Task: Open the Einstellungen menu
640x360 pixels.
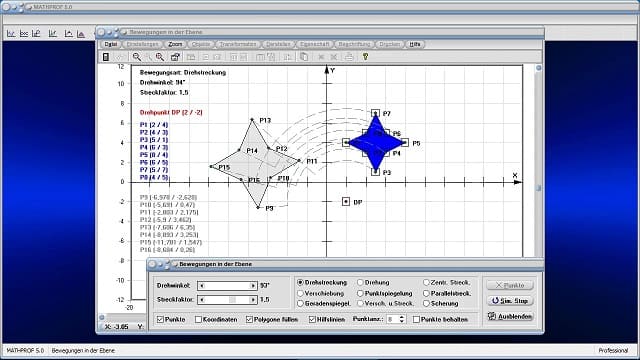Action: coord(142,44)
